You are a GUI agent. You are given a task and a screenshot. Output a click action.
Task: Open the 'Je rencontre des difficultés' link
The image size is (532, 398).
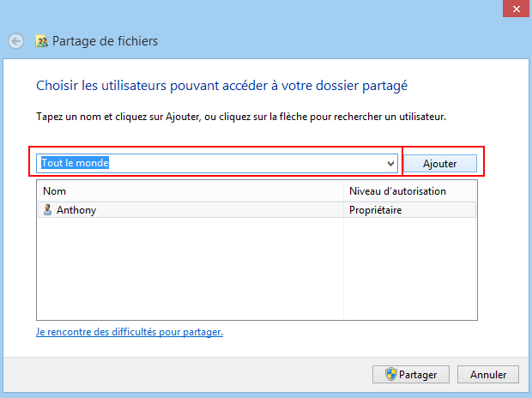coord(130,332)
